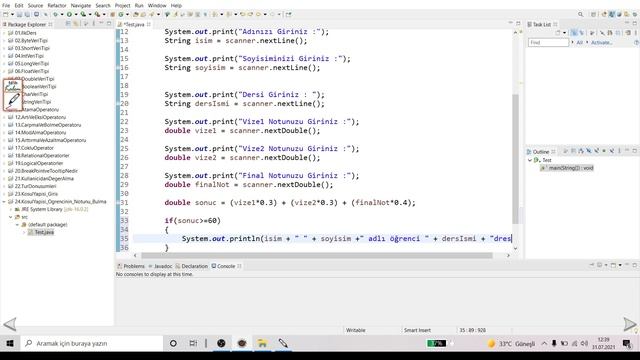Select the 23.KosulYapisi_Giris project
This screenshot has height=360, width=640.
point(36,194)
